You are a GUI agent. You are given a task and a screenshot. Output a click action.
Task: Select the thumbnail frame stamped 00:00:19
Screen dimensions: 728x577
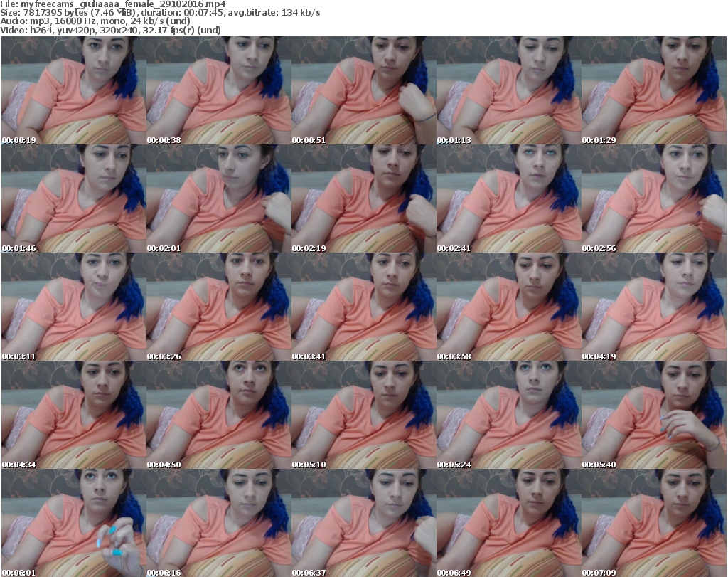pos(74,90)
